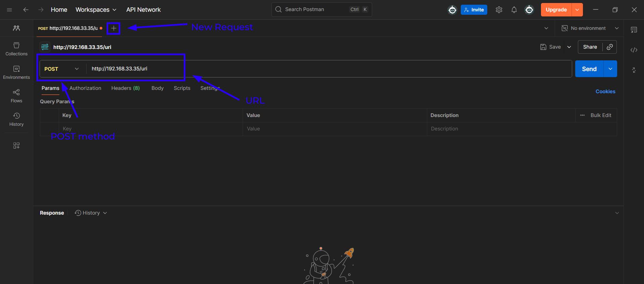Switch to the Body tab
This screenshot has height=284, width=644.
[157, 88]
